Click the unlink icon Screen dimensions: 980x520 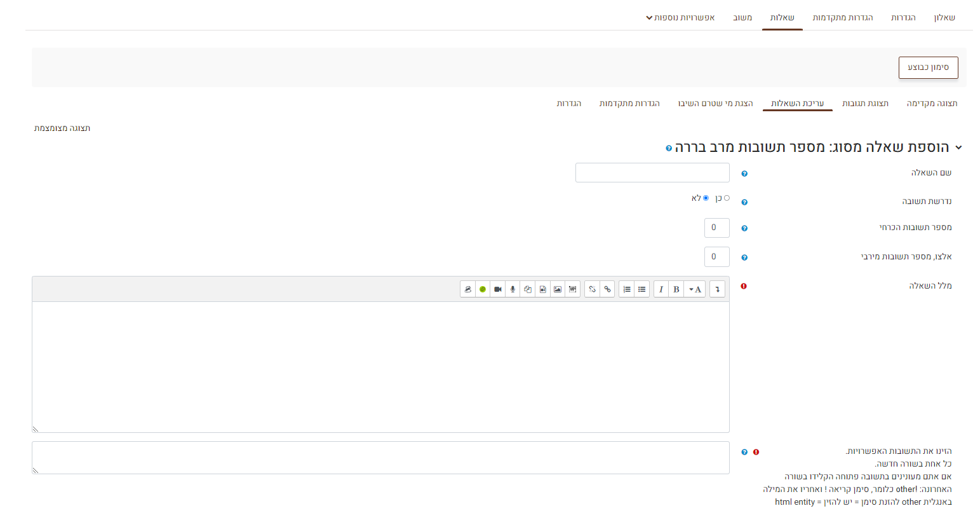[592, 289]
